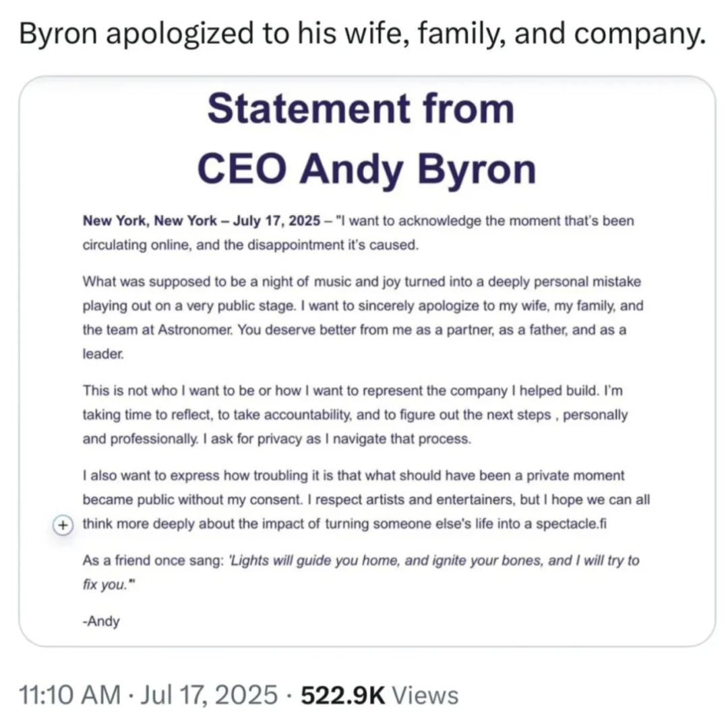This screenshot has height=715, width=728.
Task: Click 'As a friend once sang:' text
Action: click(x=154, y=561)
